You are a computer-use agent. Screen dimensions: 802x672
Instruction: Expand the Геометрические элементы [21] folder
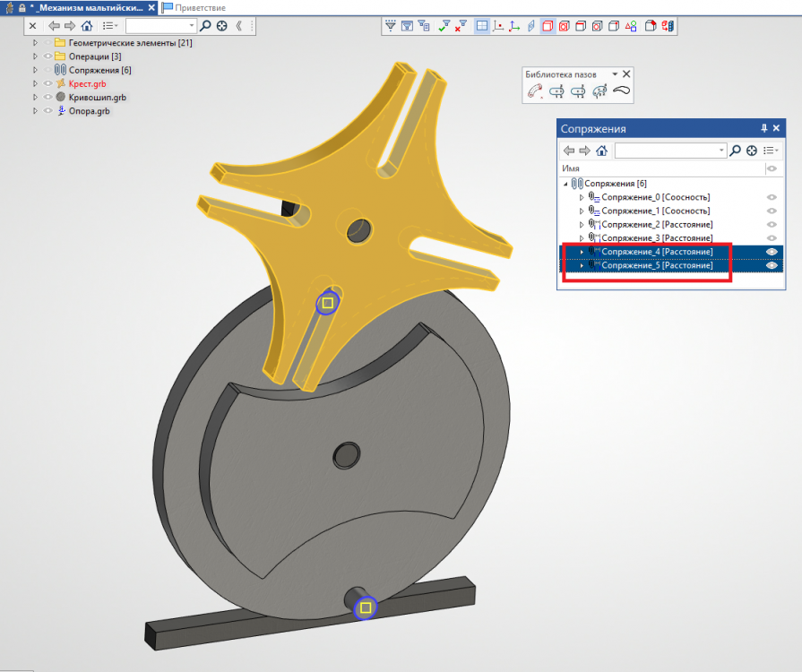(35, 43)
